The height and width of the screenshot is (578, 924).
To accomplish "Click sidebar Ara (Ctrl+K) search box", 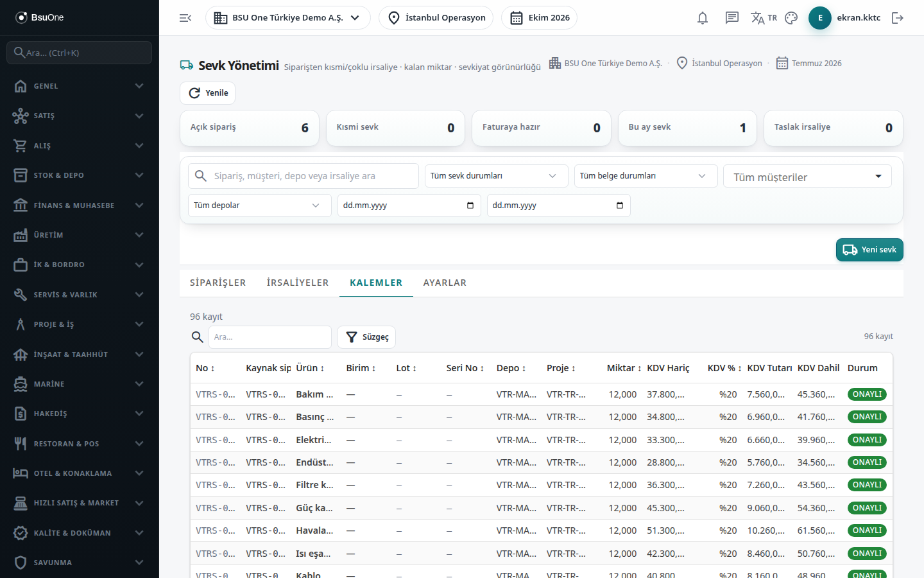I will point(80,53).
